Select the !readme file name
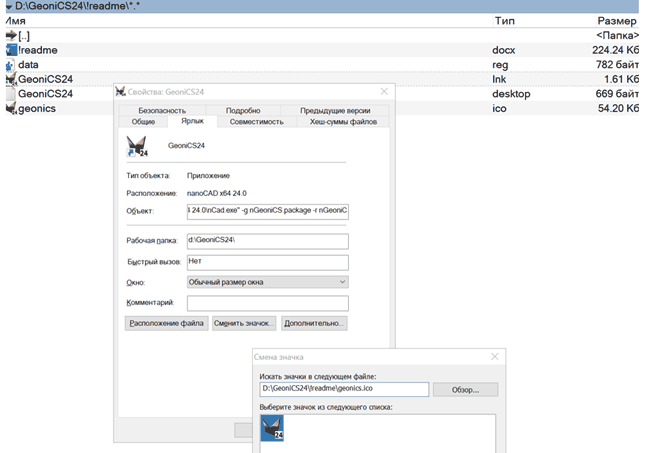 point(37,50)
